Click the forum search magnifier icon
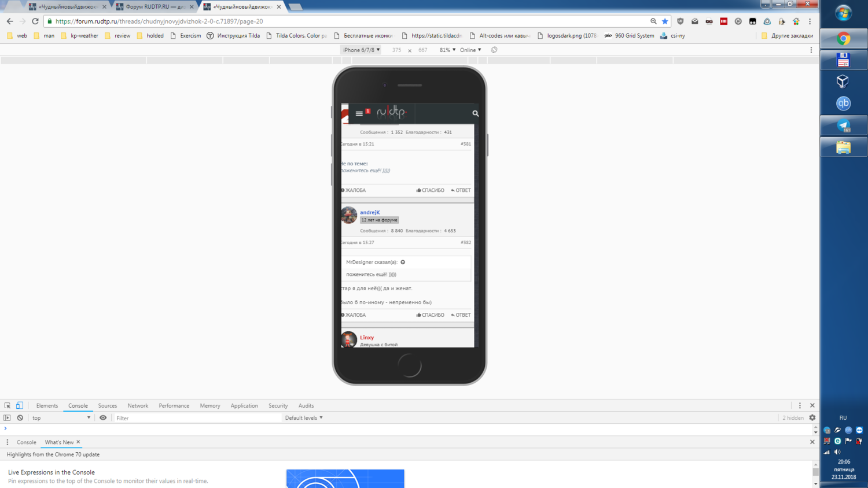Screen dimensions: 868x488 click(476, 114)
